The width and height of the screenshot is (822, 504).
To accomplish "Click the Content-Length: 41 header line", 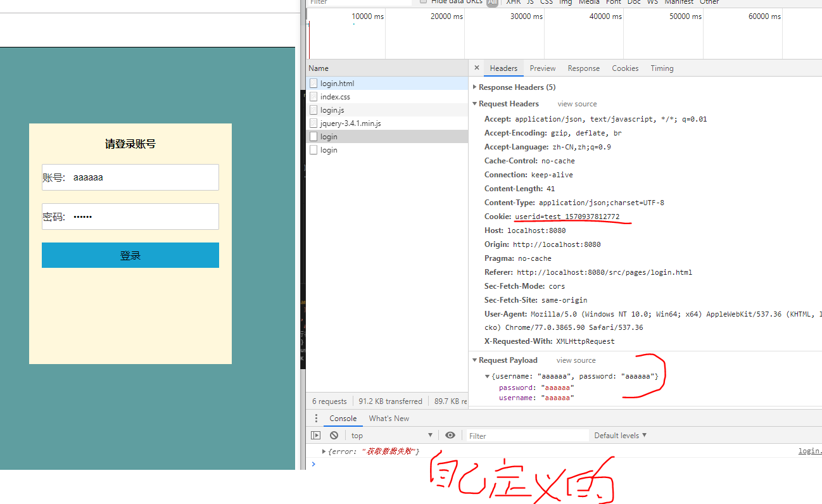I will [x=520, y=189].
